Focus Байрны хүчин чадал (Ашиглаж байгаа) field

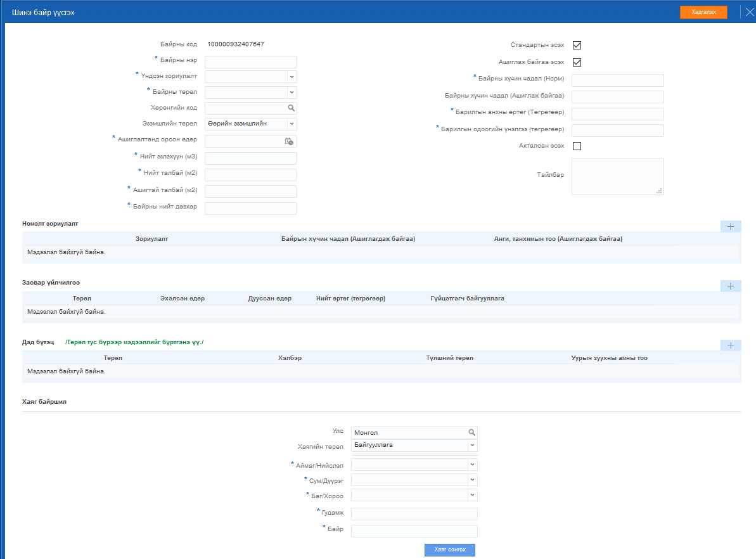coord(618,97)
